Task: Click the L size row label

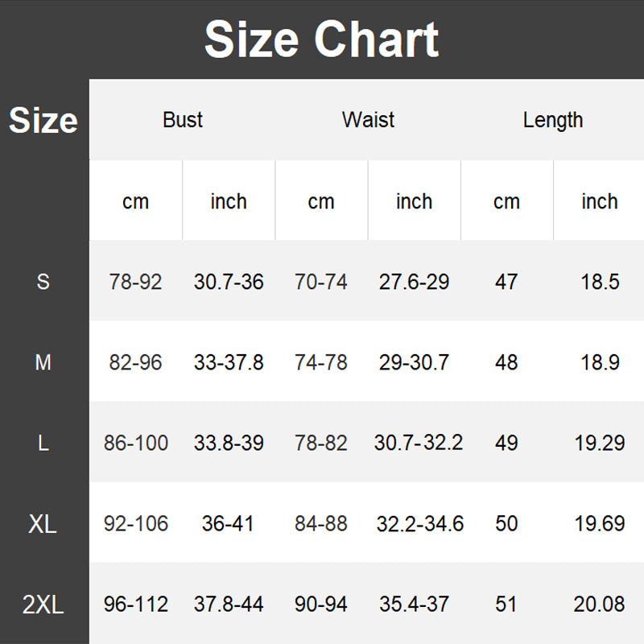Action: click(43, 443)
